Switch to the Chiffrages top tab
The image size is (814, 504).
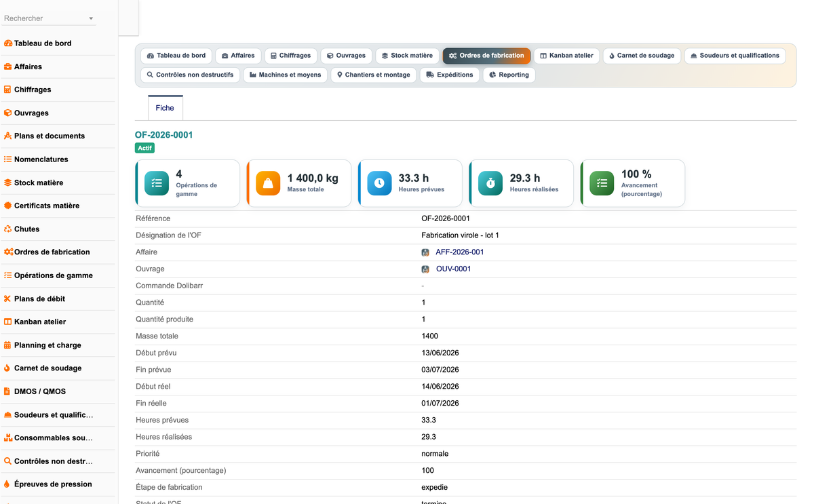(x=290, y=56)
